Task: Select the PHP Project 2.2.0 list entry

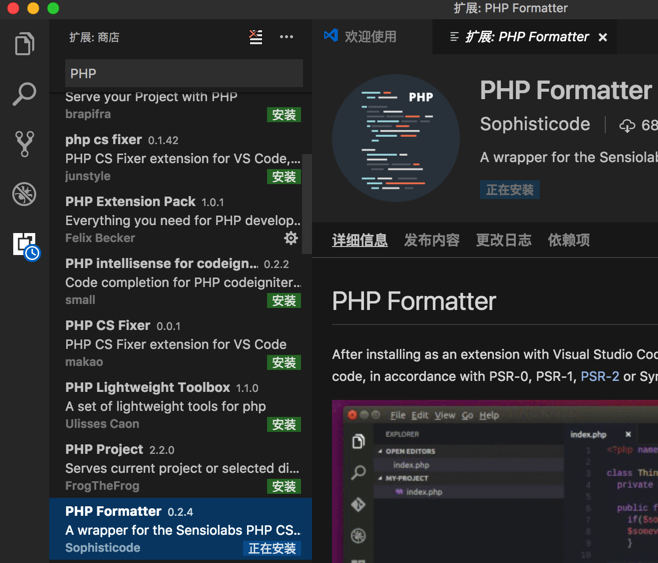Action: click(x=180, y=467)
